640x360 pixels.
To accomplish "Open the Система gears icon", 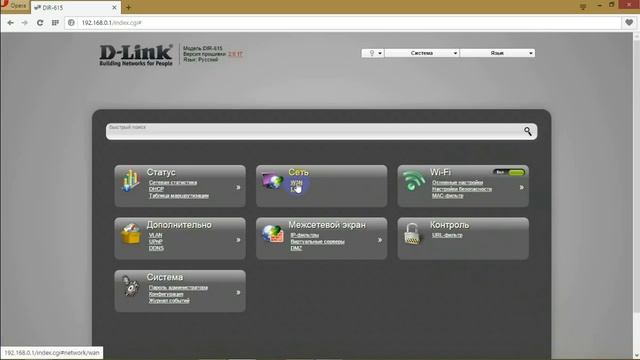I will pos(131,286).
